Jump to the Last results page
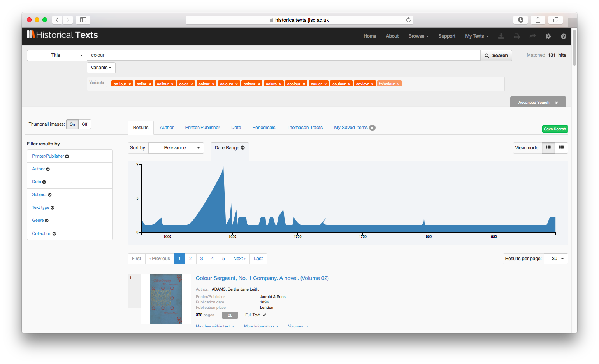 click(x=258, y=259)
